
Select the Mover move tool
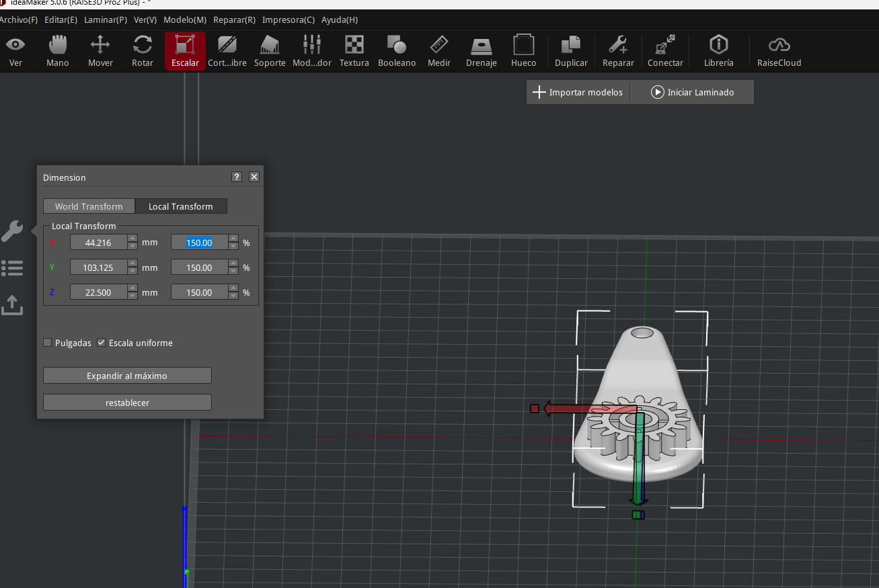click(x=100, y=51)
